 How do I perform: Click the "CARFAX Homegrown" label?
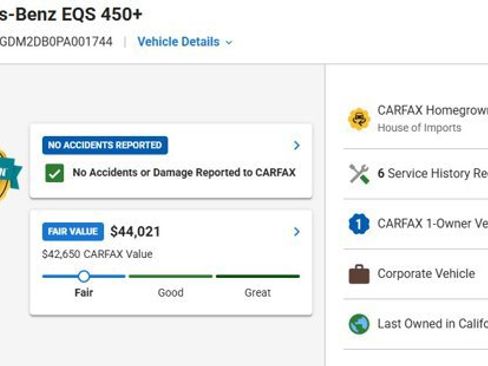coord(433,110)
